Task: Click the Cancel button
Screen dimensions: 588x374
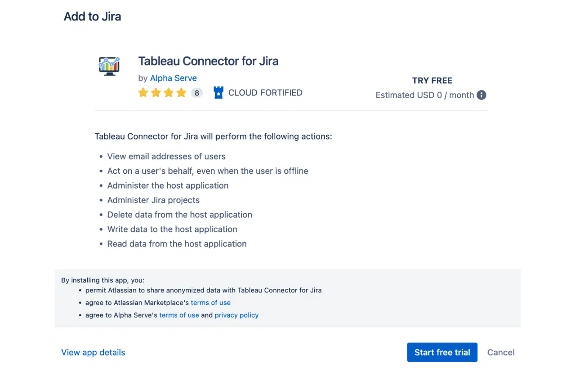Action: (501, 352)
